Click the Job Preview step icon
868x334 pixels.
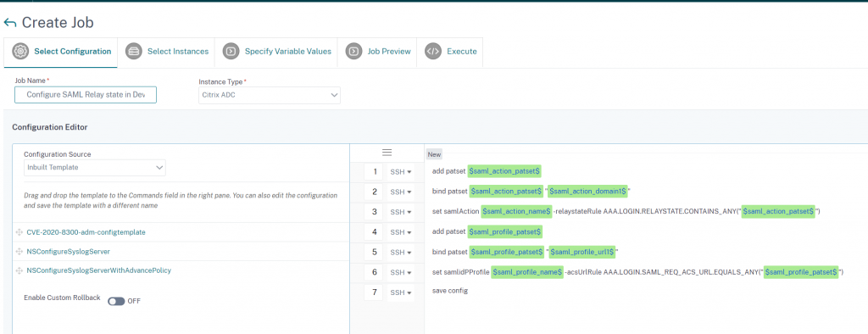(353, 52)
